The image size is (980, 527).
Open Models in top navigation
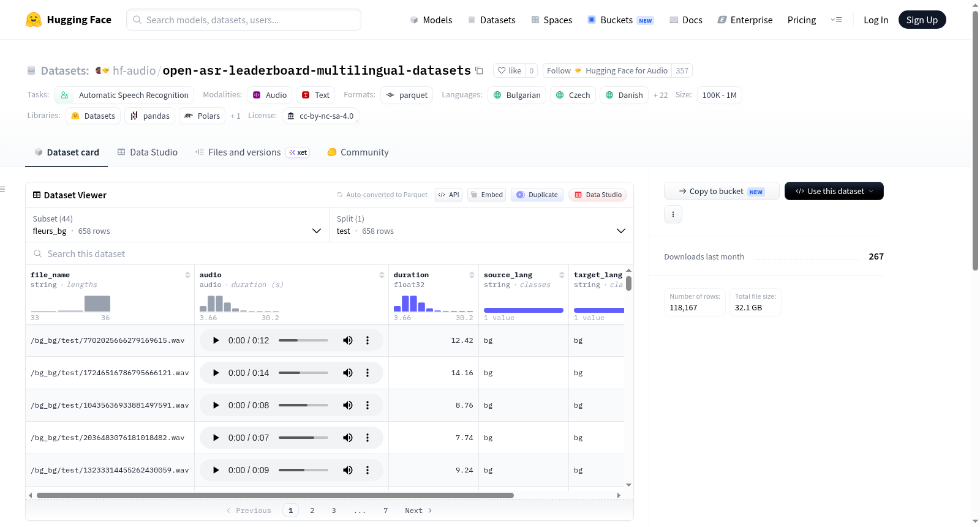tap(431, 20)
